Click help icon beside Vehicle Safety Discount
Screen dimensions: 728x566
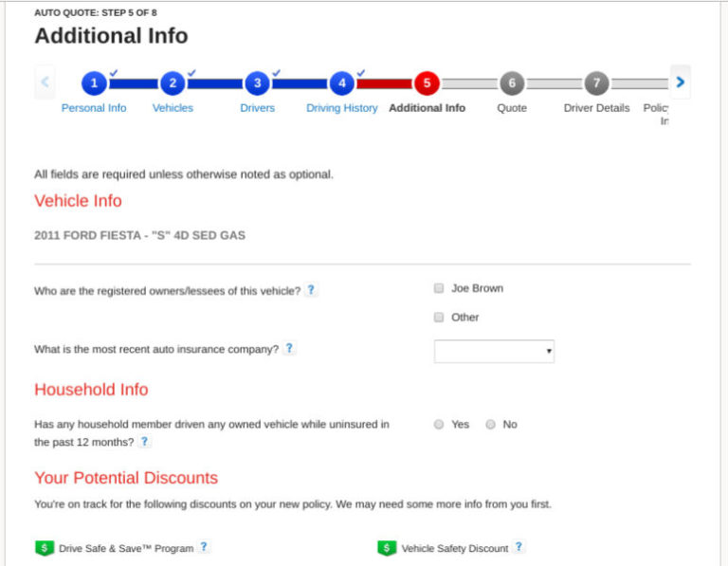tap(519, 547)
